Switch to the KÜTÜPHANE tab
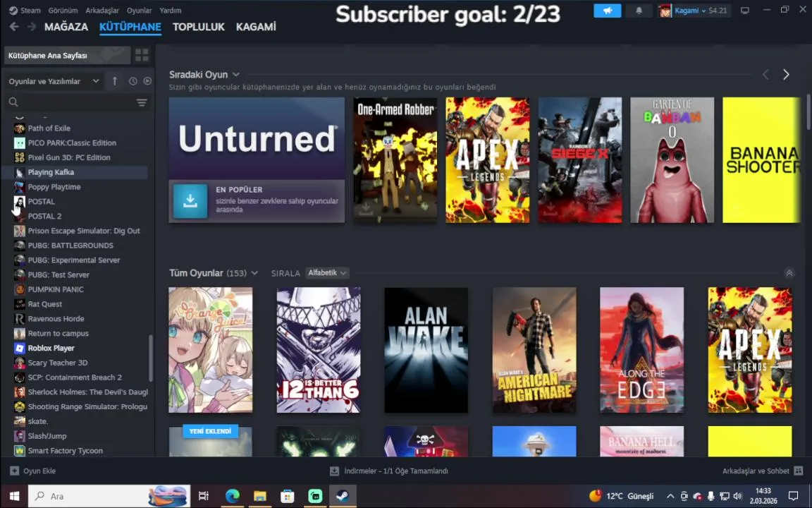 pyautogui.click(x=130, y=27)
